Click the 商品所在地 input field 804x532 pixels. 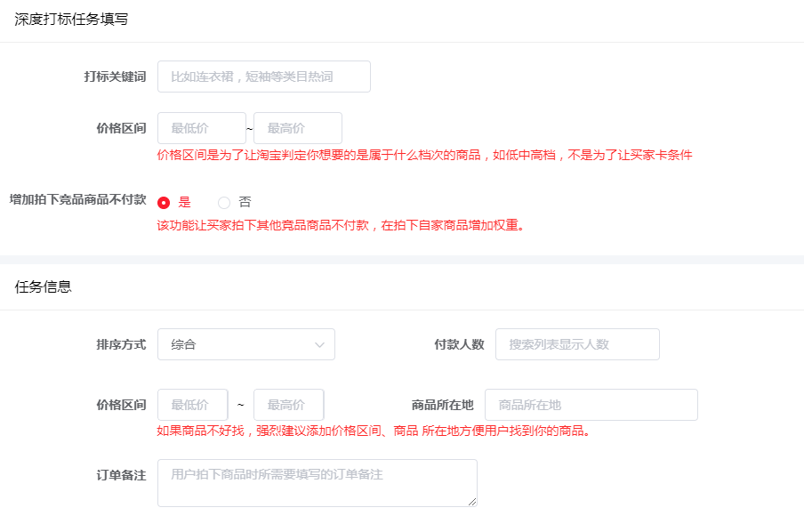(x=591, y=404)
